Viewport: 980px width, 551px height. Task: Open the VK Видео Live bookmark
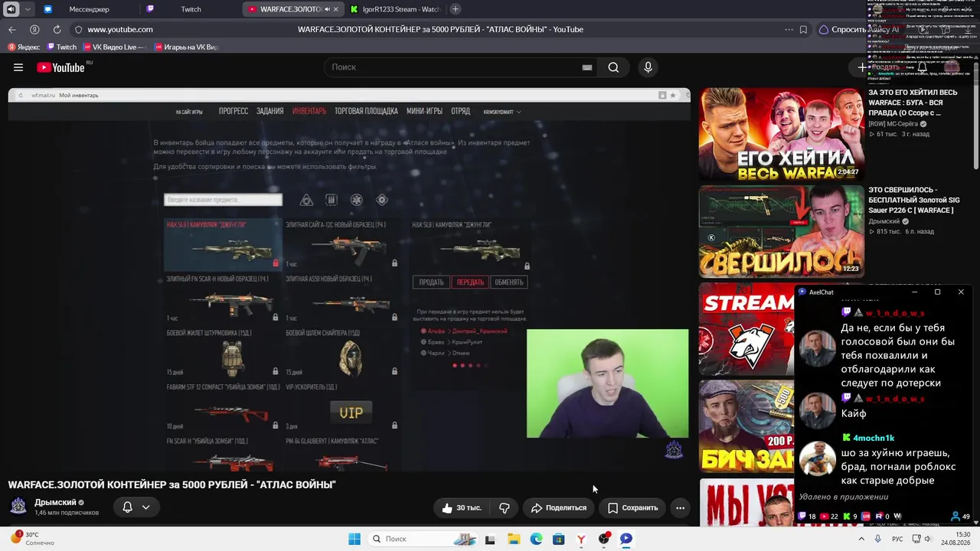(x=113, y=47)
